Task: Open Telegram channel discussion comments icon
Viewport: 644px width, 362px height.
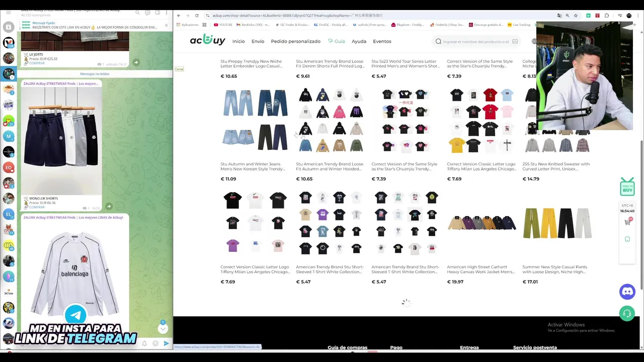Action: coord(147,12)
